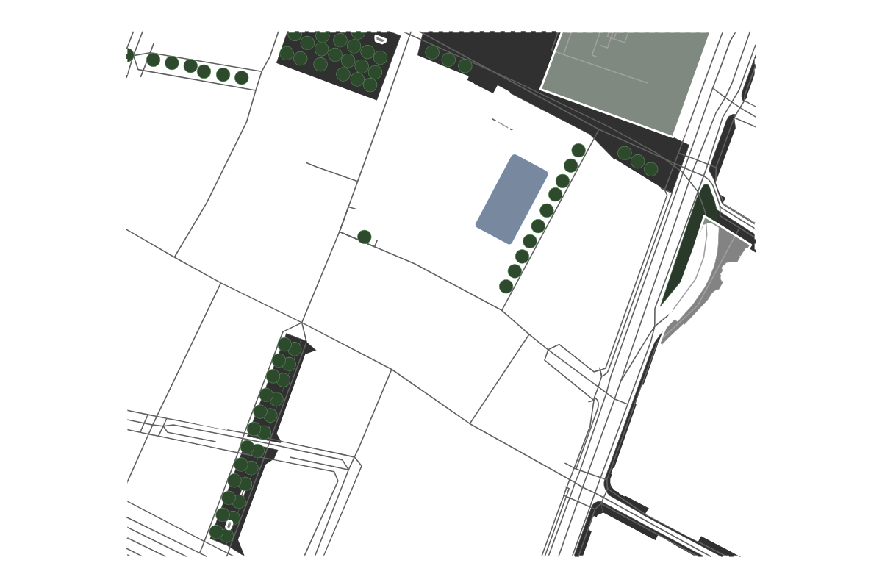The width and height of the screenshot is (882, 588).
Task: Select the dark green elongated park strip
Action: (x=689, y=245)
